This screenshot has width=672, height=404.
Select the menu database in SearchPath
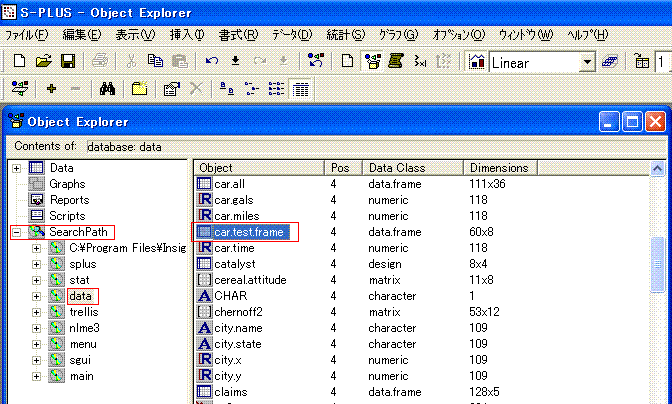point(83,344)
